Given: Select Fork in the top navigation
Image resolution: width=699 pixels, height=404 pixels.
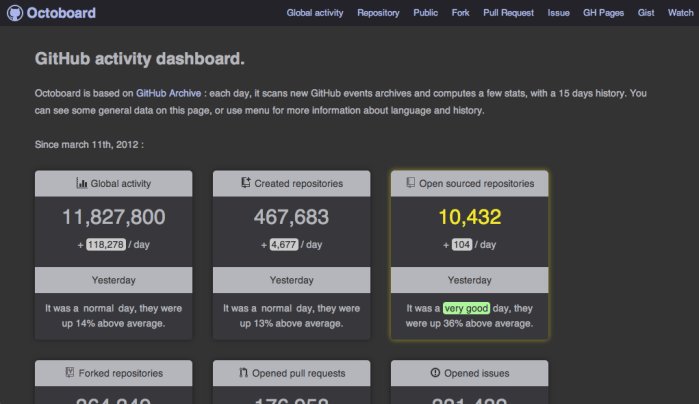Looking at the screenshot, I should click(x=462, y=13).
